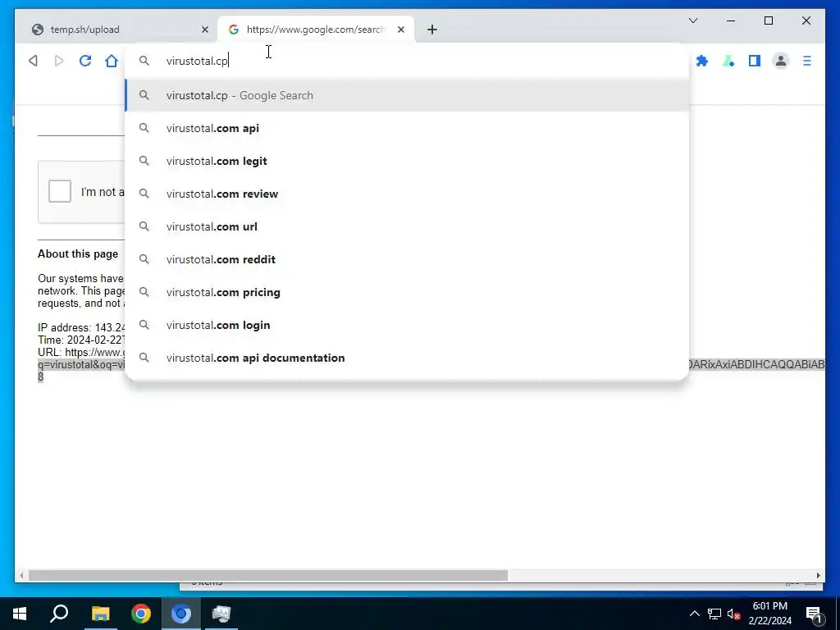
Task: Select the active Chromium taskbar icon
Action: click(181, 614)
